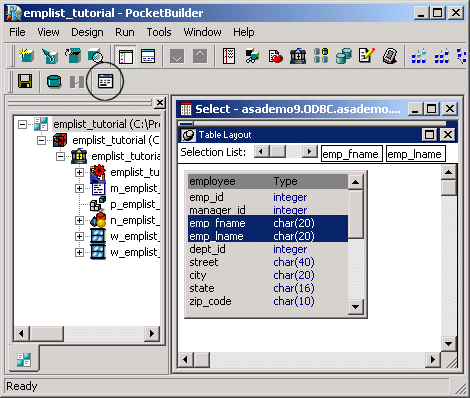Viewport: 470px width, 398px height.
Task: Open the Run menu
Action: tap(125, 32)
